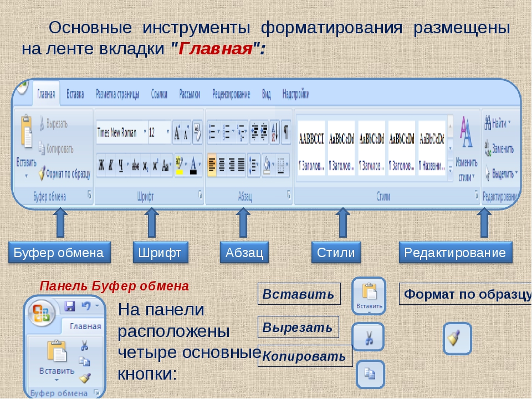Toggle the highlighted Align Left button
The height and width of the screenshot is (399, 532).
pyautogui.click(x=212, y=165)
